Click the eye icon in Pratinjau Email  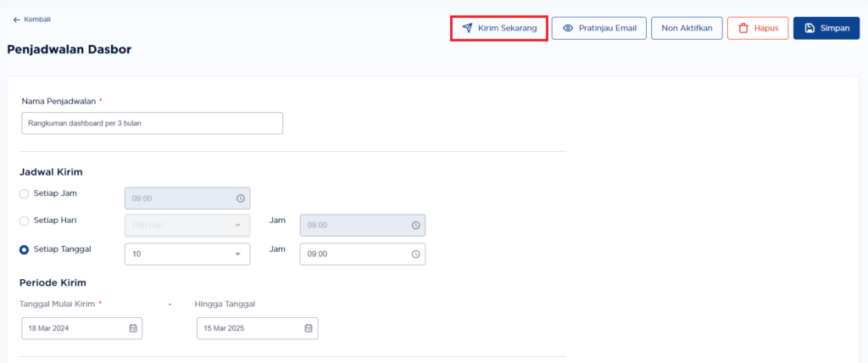[567, 28]
